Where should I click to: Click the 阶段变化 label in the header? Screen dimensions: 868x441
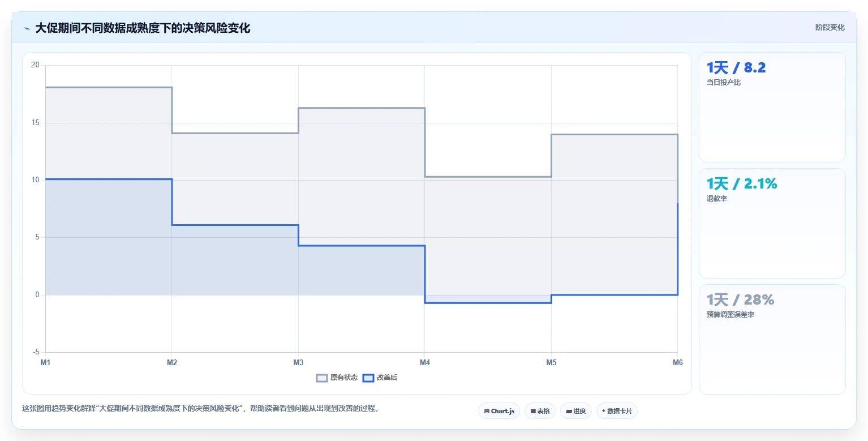coord(830,27)
